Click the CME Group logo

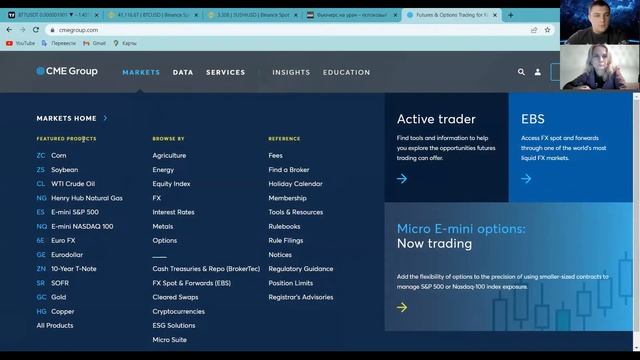(67, 71)
